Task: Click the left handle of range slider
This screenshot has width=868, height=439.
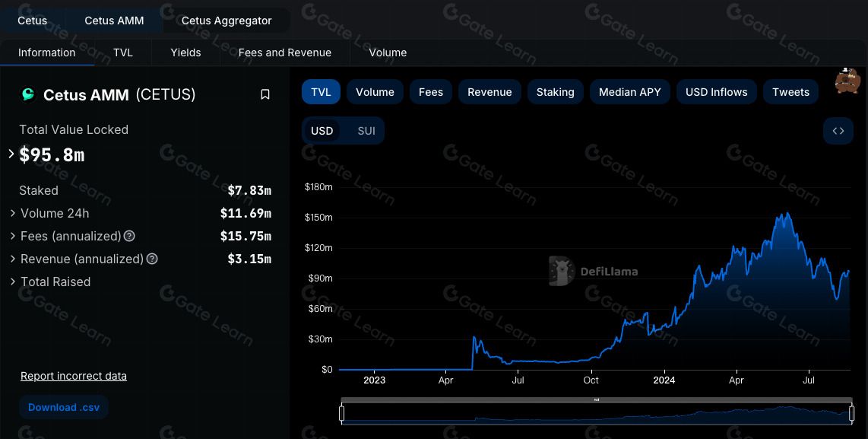Action: click(341, 413)
